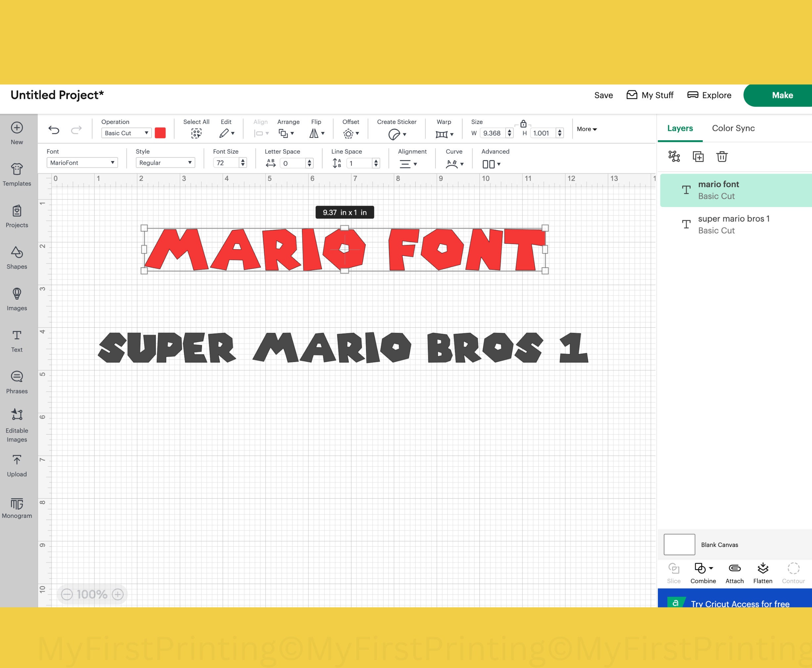Open the Font dropdown showing MarioFont
The height and width of the screenshot is (668, 812).
pos(82,162)
